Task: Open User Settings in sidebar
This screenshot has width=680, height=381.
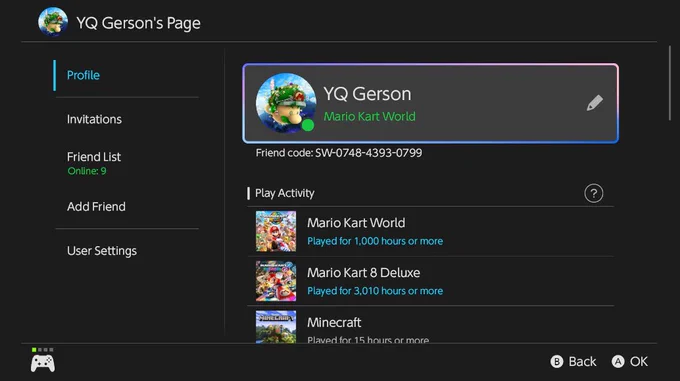Action: (102, 251)
